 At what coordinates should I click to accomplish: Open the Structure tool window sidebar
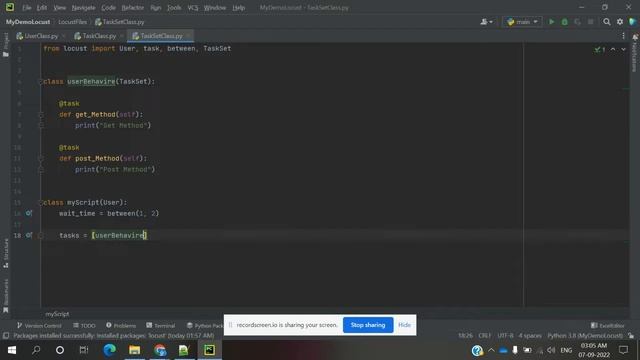click(x=6, y=253)
